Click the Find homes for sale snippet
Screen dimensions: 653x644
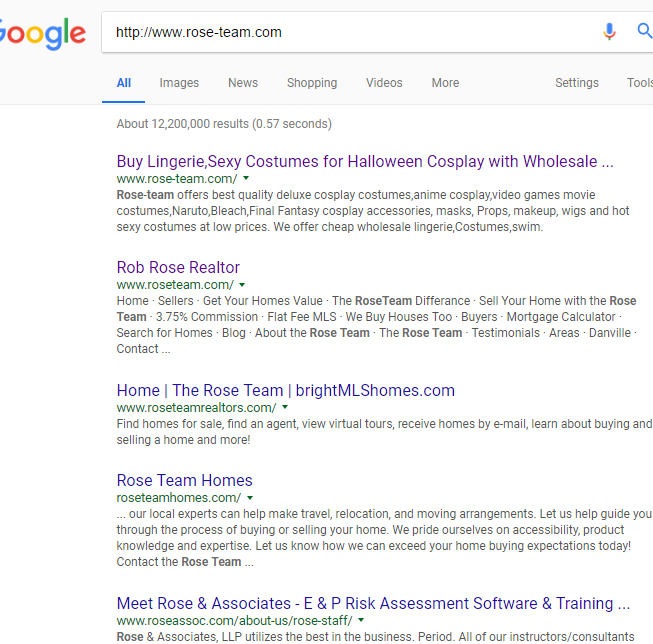click(384, 432)
